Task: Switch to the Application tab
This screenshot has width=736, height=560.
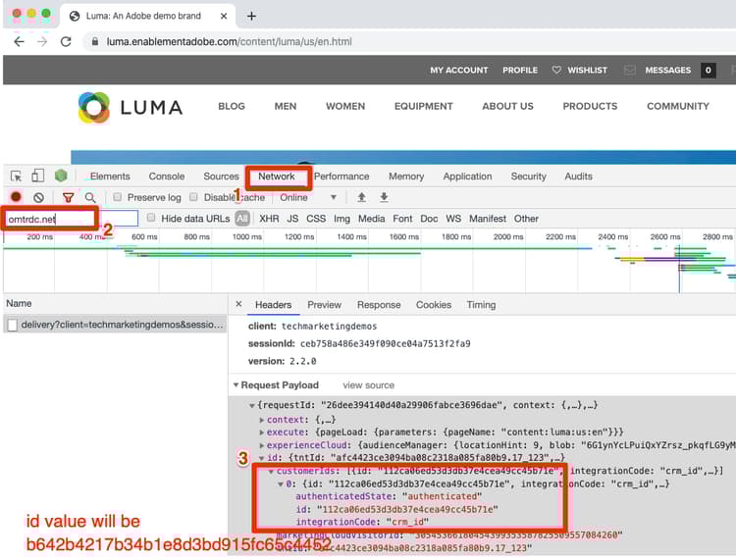Action: [467, 177]
